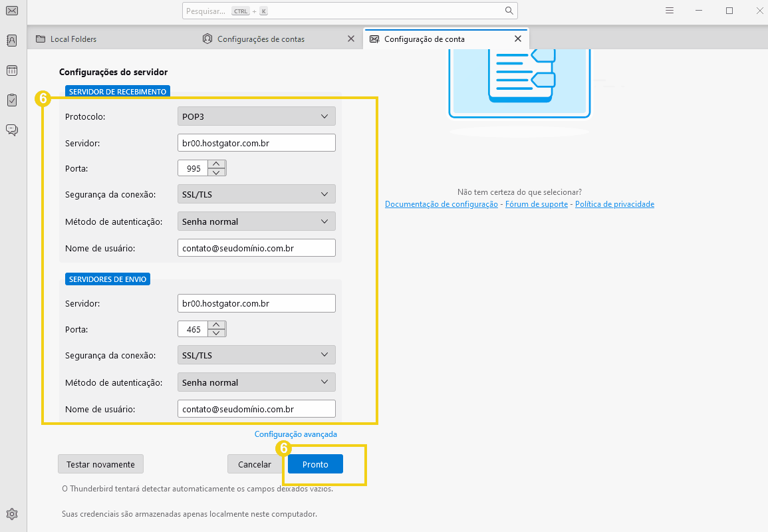Screen dimensions: 768x532
Task: Open the Método de autenticação dropdown for sending
Action: tap(256, 382)
